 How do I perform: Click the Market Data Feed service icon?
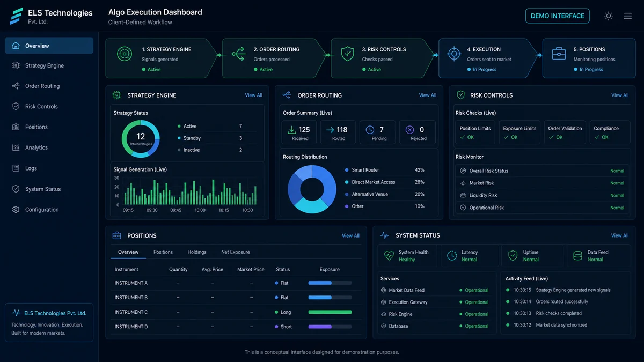384,290
